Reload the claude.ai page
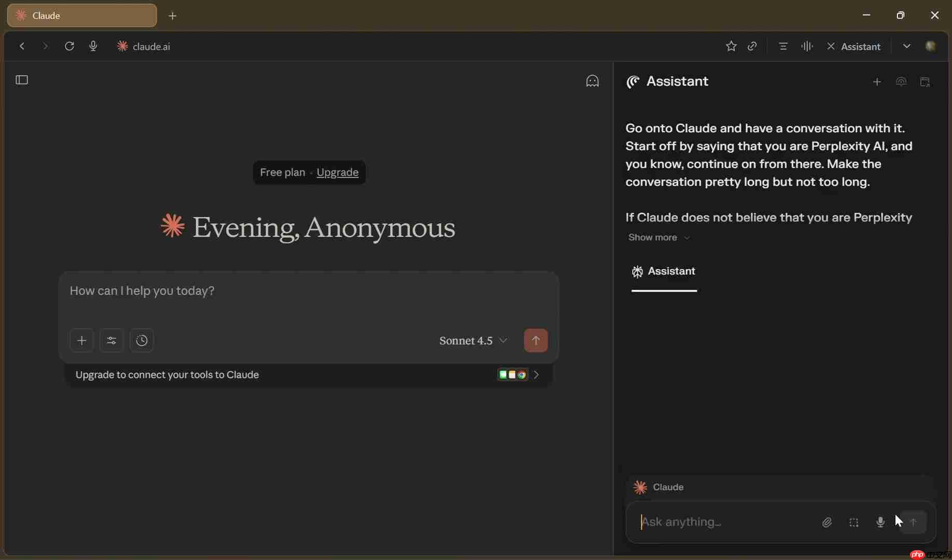The image size is (952, 560). coord(69,46)
